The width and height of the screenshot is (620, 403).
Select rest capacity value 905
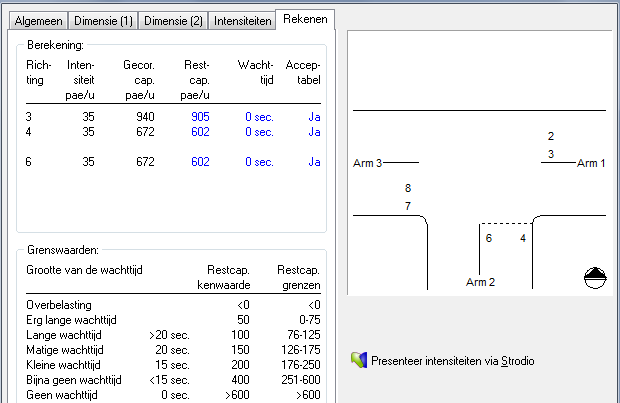(200, 117)
